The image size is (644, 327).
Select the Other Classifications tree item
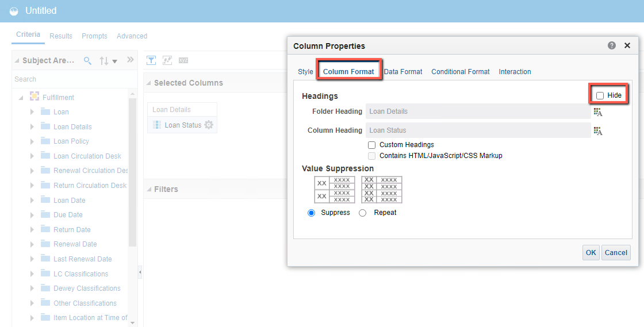(x=85, y=303)
